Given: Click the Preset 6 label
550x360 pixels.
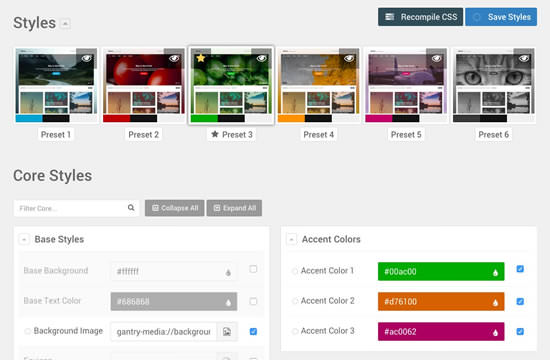Looking at the screenshot, I should (x=494, y=134).
